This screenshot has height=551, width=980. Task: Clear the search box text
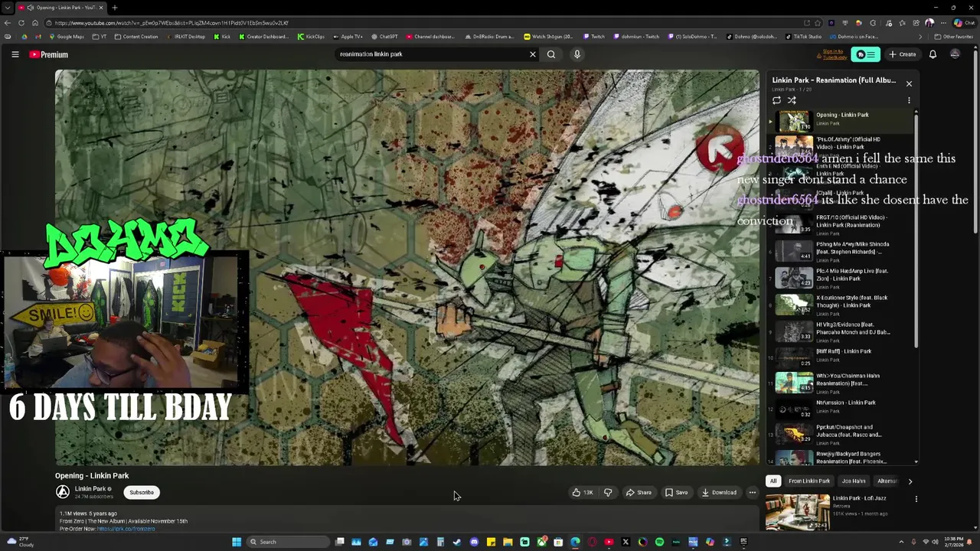coord(533,54)
